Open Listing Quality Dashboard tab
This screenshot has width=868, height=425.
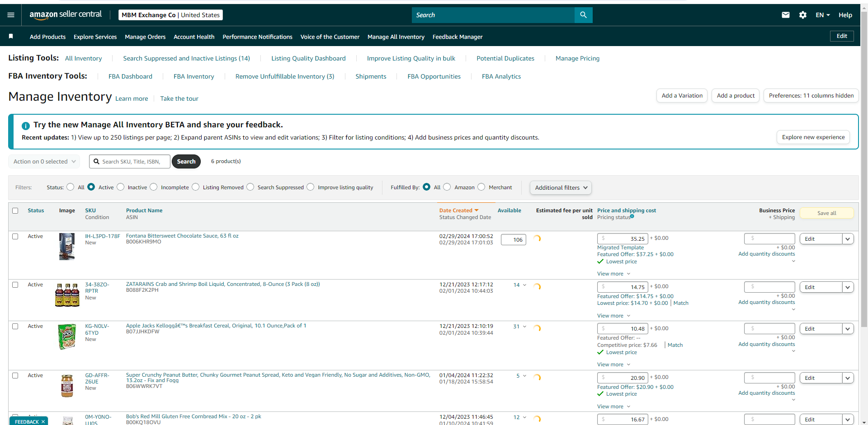coord(308,58)
